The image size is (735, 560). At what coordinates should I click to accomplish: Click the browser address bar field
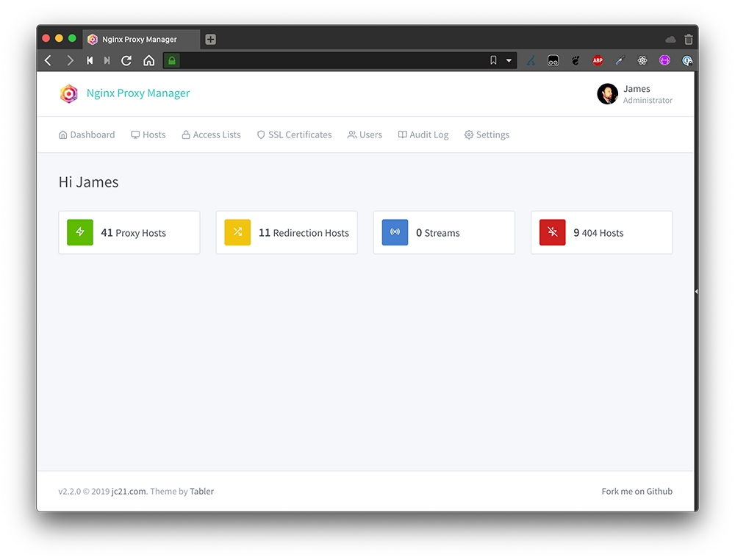pyautogui.click(x=331, y=60)
